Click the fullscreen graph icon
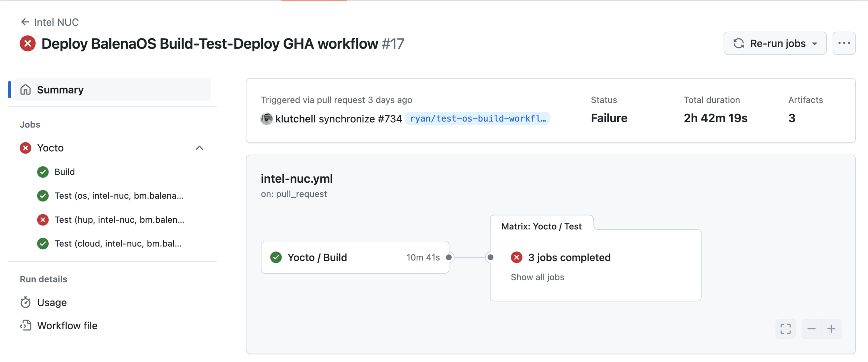Image resolution: width=868 pixels, height=362 pixels. 785,329
